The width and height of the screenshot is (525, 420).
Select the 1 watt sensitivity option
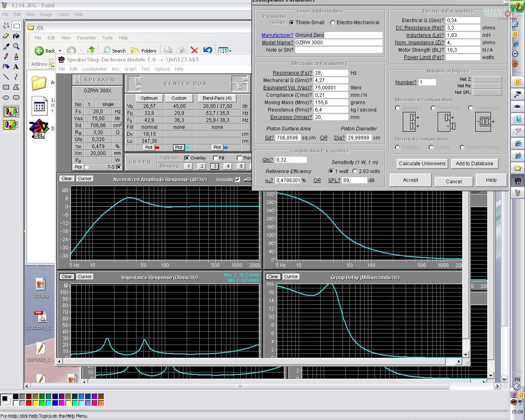point(331,171)
